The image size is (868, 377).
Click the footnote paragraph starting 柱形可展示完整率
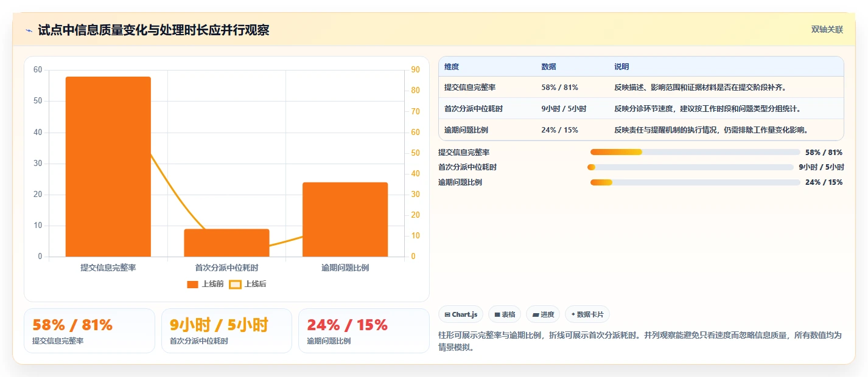click(640, 342)
